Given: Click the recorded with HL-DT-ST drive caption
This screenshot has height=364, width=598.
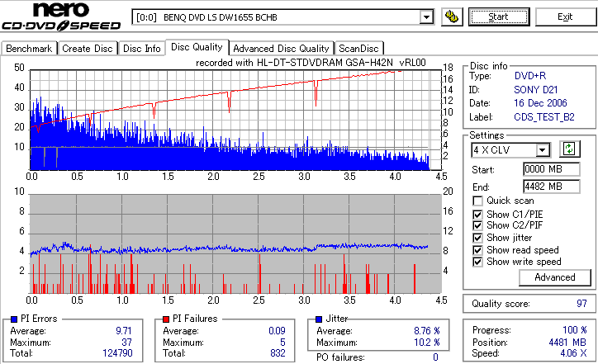Looking at the screenshot, I should [x=311, y=63].
